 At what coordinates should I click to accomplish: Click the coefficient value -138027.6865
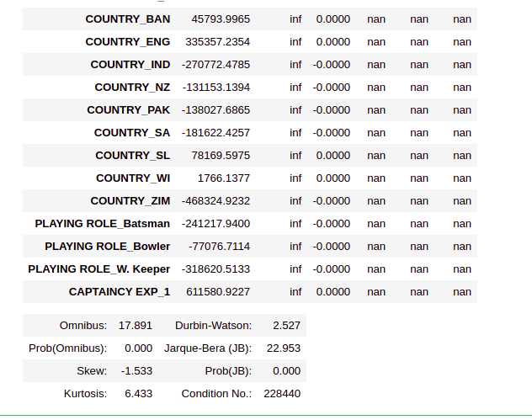(x=215, y=110)
